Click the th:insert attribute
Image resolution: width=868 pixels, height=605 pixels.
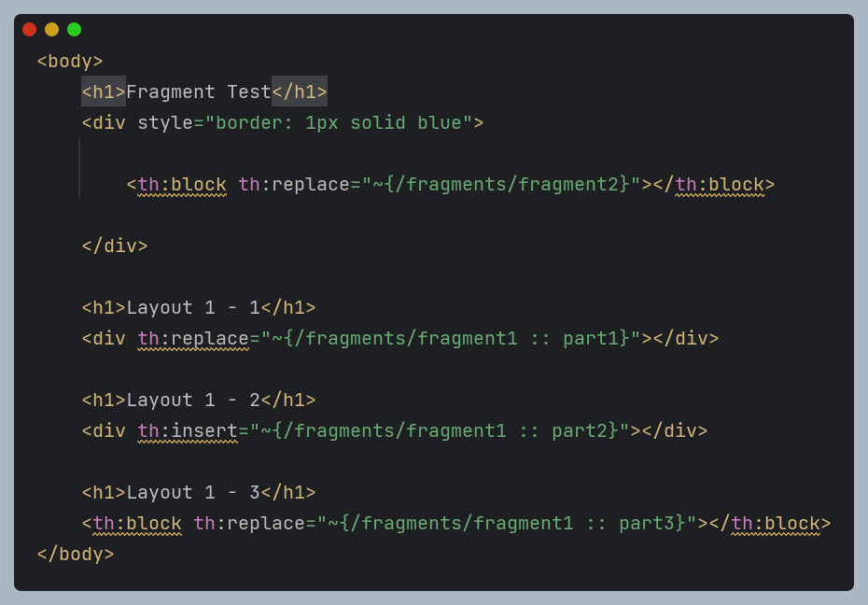click(188, 430)
